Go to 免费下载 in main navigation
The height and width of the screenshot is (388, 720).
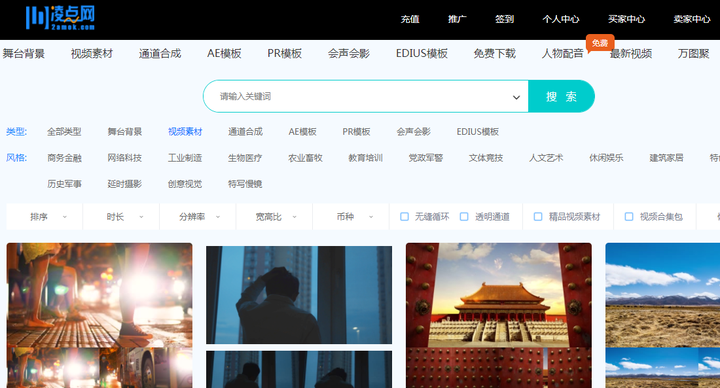click(x=495, y=54)
